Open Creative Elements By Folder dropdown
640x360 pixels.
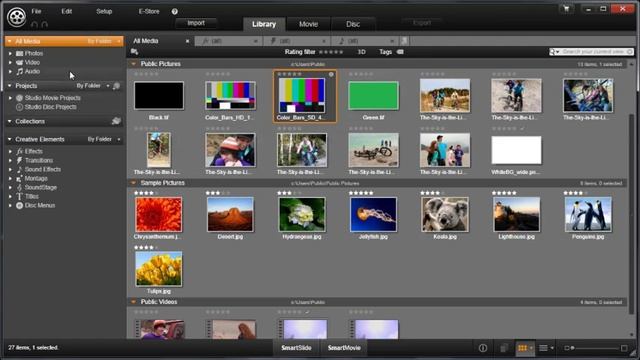[104, 139]
